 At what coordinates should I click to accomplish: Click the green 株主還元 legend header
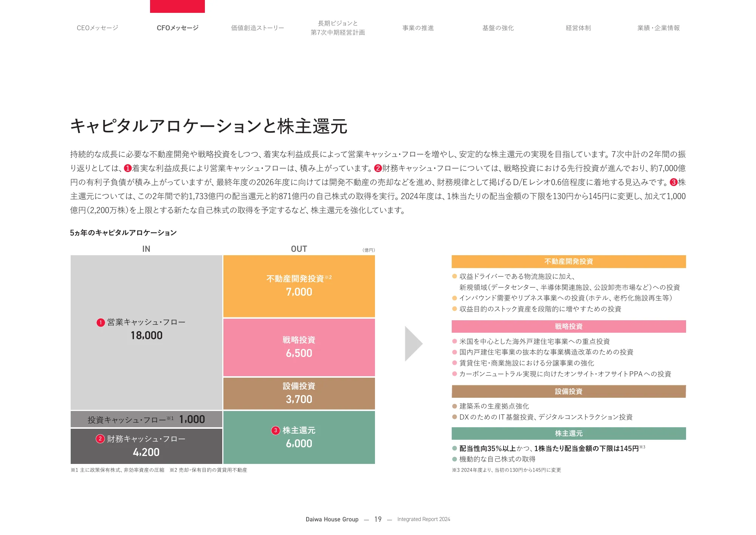569,434
